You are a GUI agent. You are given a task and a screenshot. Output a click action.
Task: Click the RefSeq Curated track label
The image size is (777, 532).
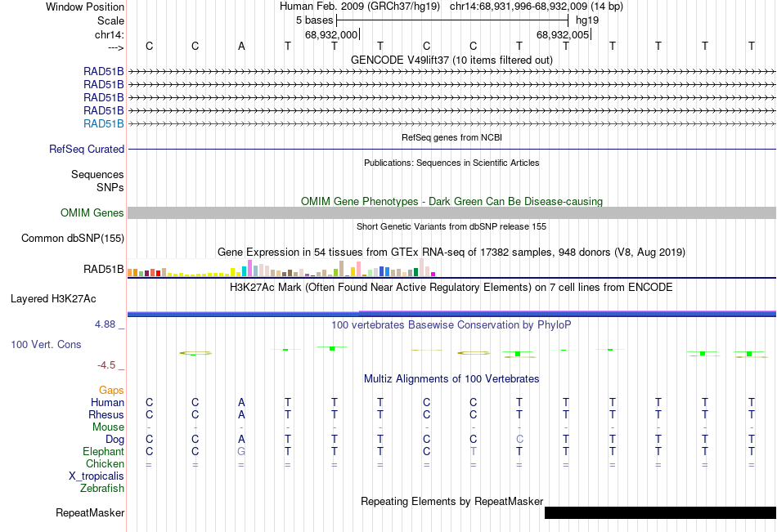[x=87, y=149]
